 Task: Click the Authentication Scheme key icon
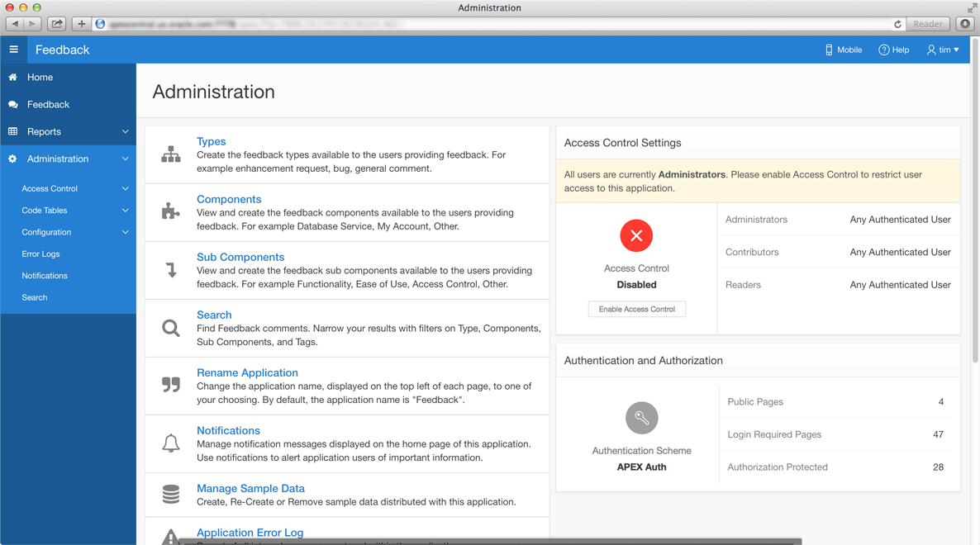641,418
